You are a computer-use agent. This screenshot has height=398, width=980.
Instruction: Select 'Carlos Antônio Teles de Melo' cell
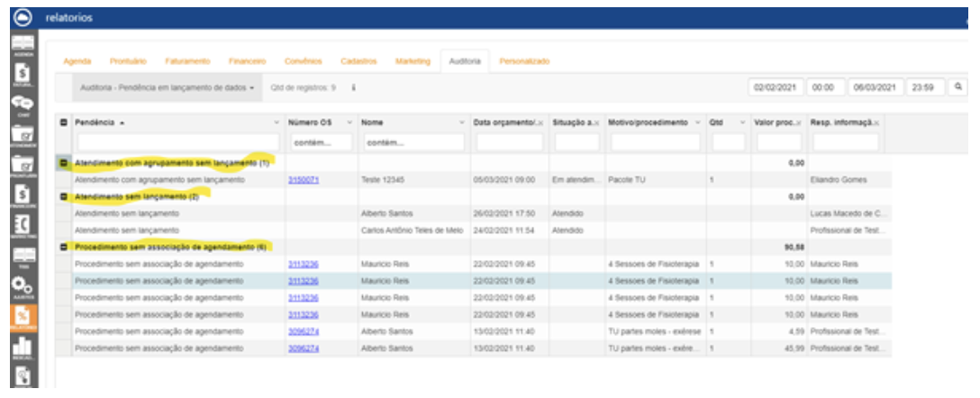click(x=413, y=231)
